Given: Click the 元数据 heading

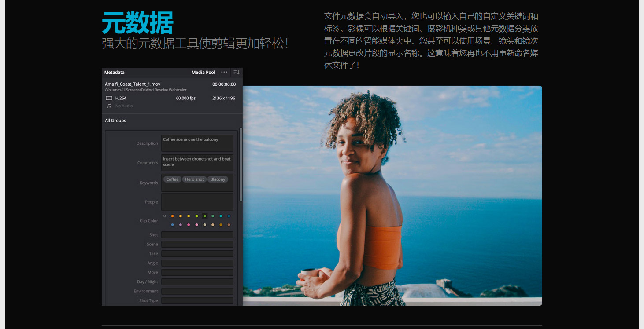Looking at the screenshot, I should (x=137, y=23).
